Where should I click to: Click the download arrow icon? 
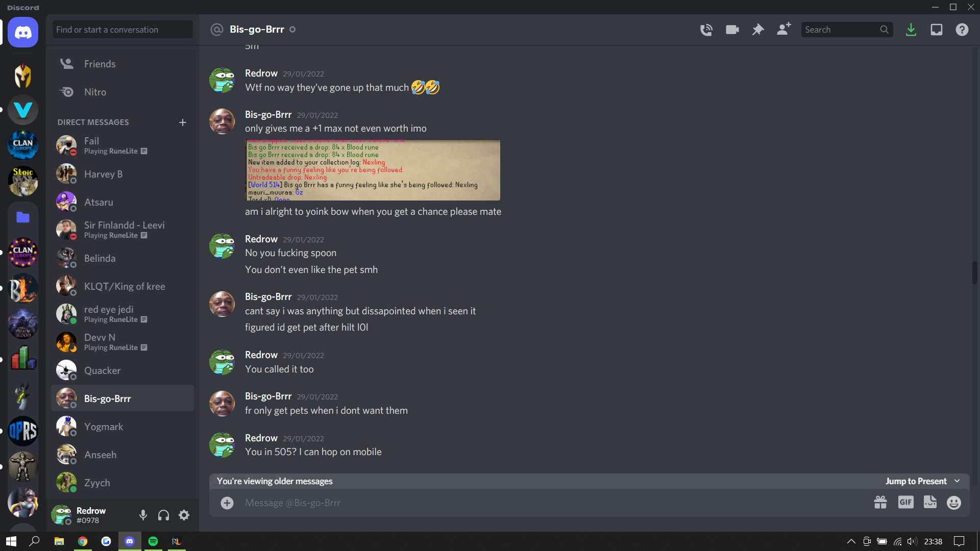[x=912, y=30]
